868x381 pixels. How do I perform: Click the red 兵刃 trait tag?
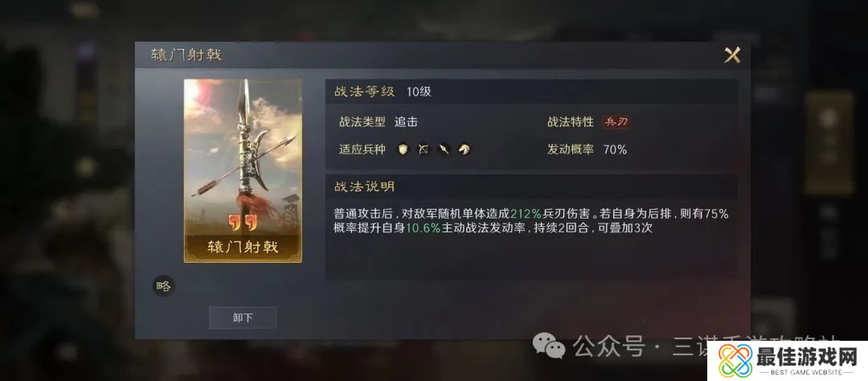[x=616, y=122]
